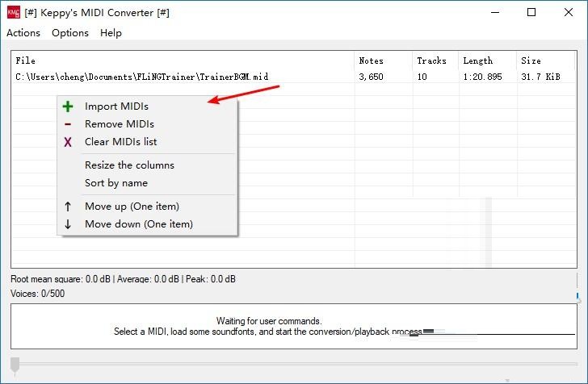Open the Options menu
The image size is (588, 384).
tap(70, 33)
